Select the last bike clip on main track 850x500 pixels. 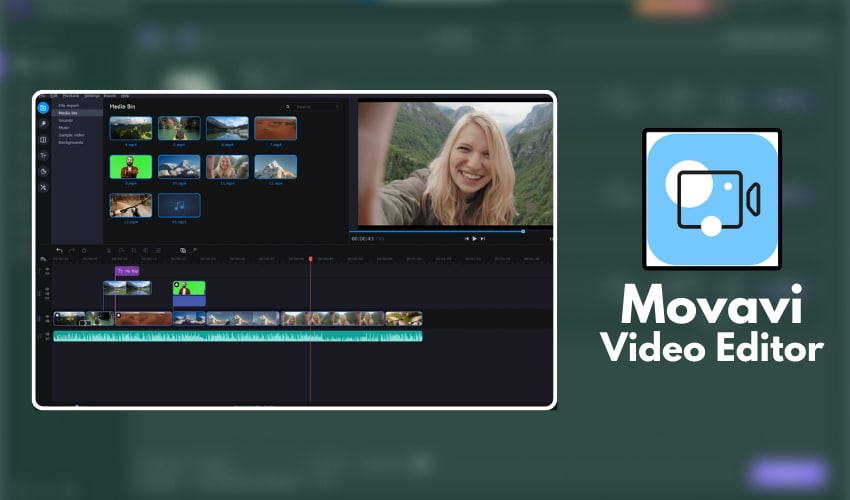coord(404,318)
